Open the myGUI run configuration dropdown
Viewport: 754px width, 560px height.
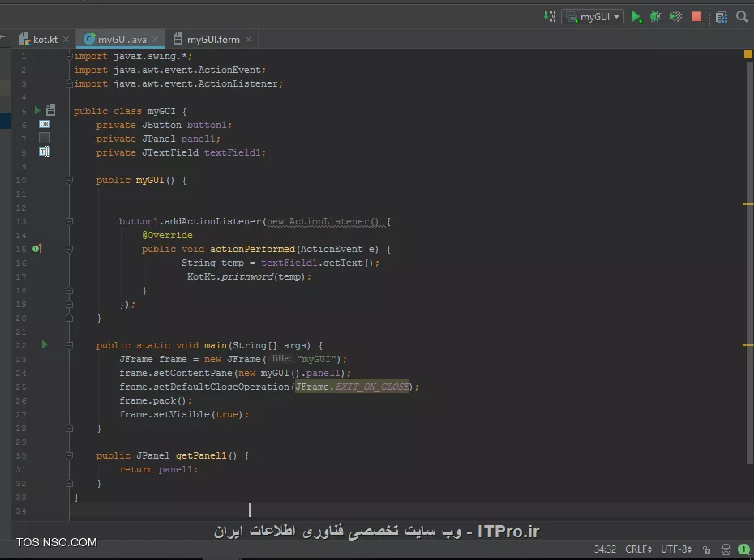(x=593, y=17)
